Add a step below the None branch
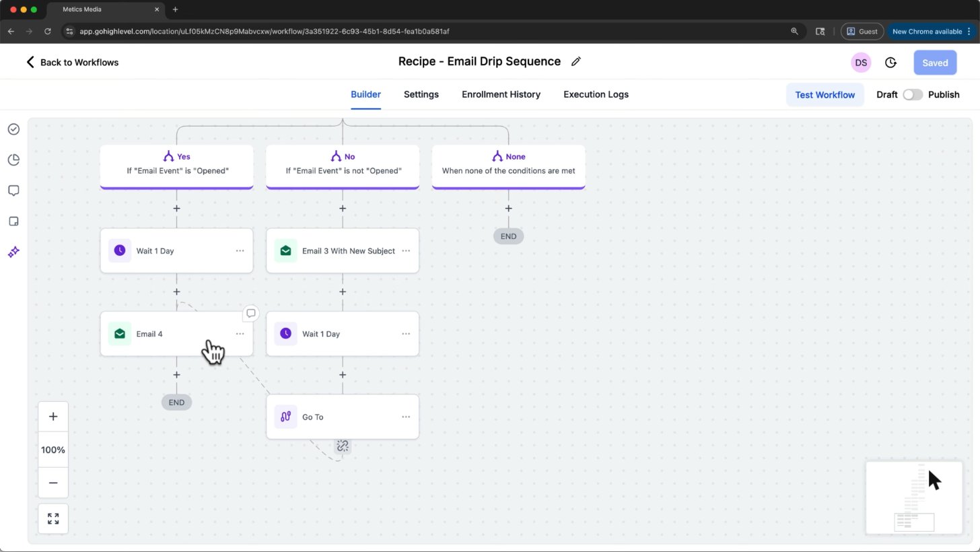This screenshot has width=980, height=552. pos(508,209)
